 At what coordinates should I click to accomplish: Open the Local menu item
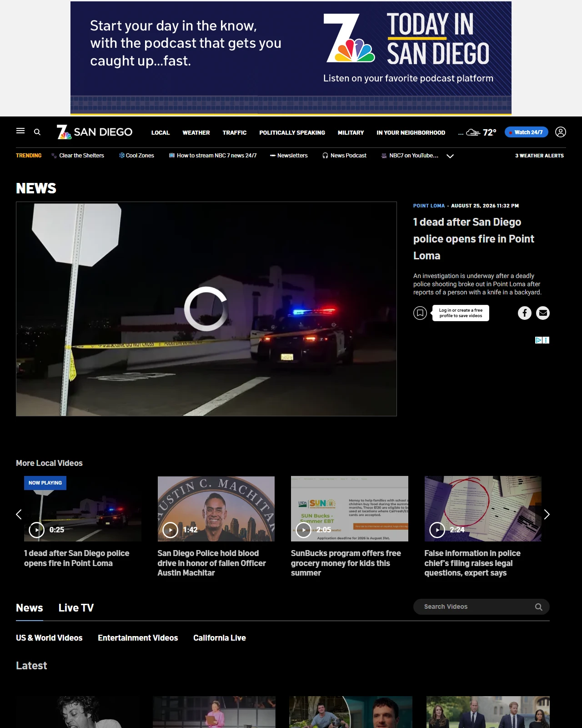coord(161,132)
